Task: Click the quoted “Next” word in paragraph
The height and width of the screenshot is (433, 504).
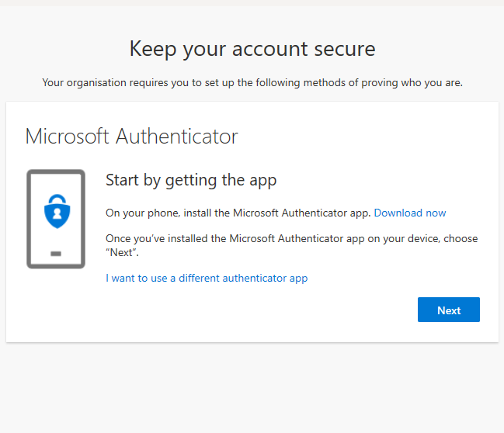Action: tap(122, 253)
